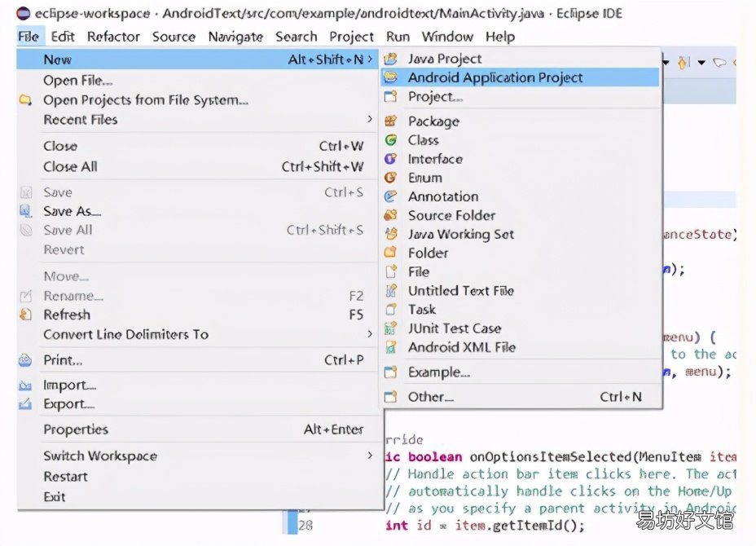Open the Source menu

[x=174, y=37]
